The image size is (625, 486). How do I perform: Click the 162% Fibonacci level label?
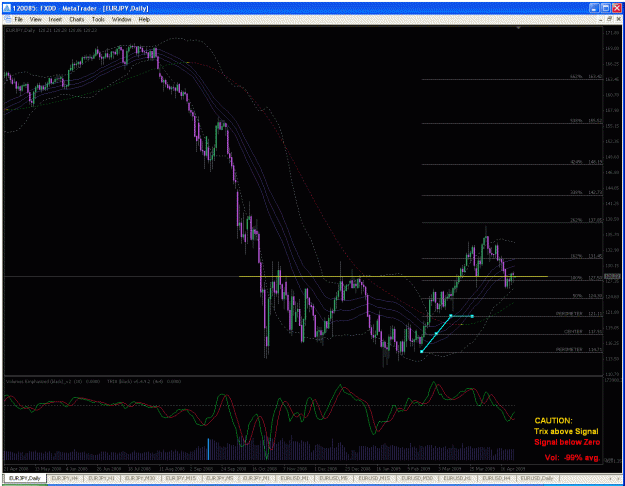[577, 256]
